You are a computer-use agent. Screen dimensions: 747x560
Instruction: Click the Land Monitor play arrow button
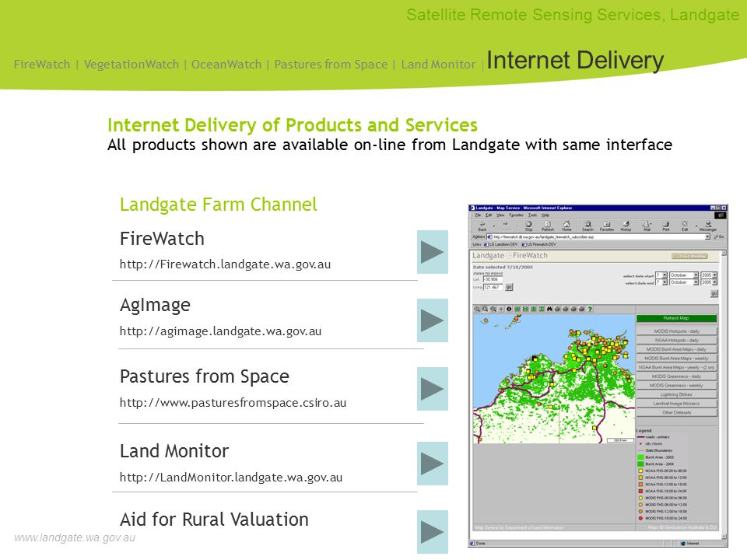point(433,464)
